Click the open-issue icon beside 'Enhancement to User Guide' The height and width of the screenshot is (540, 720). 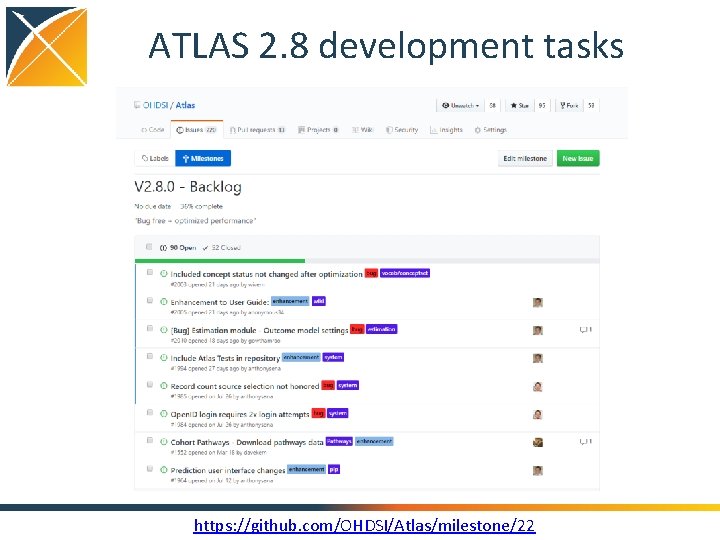click(x=163, y=302)
